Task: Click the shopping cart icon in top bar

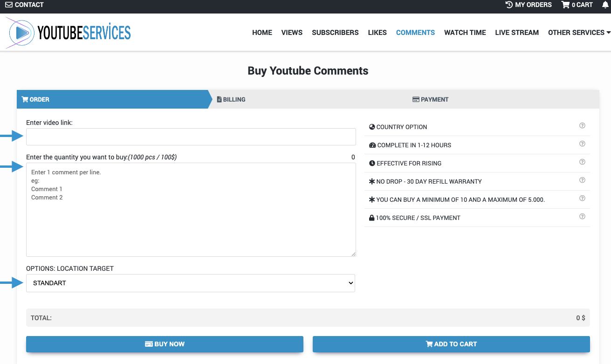Action: [x=566, y=5]
